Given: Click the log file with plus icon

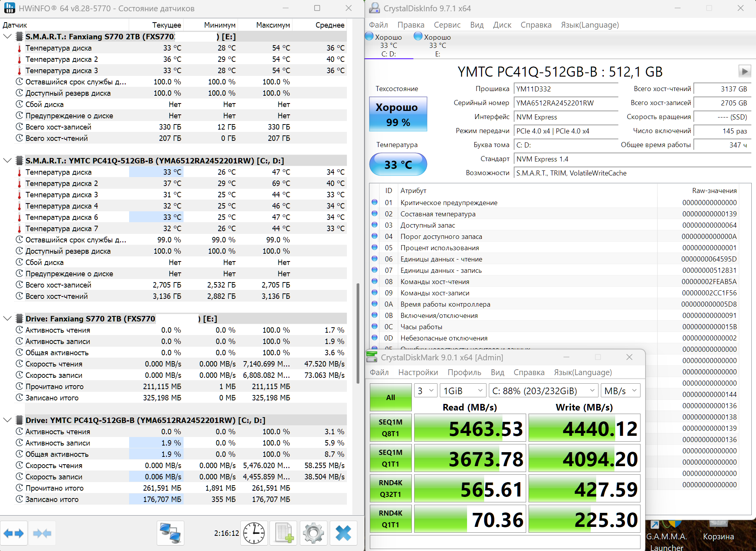Looking at the screenshot, I should (x=283, y=533).
